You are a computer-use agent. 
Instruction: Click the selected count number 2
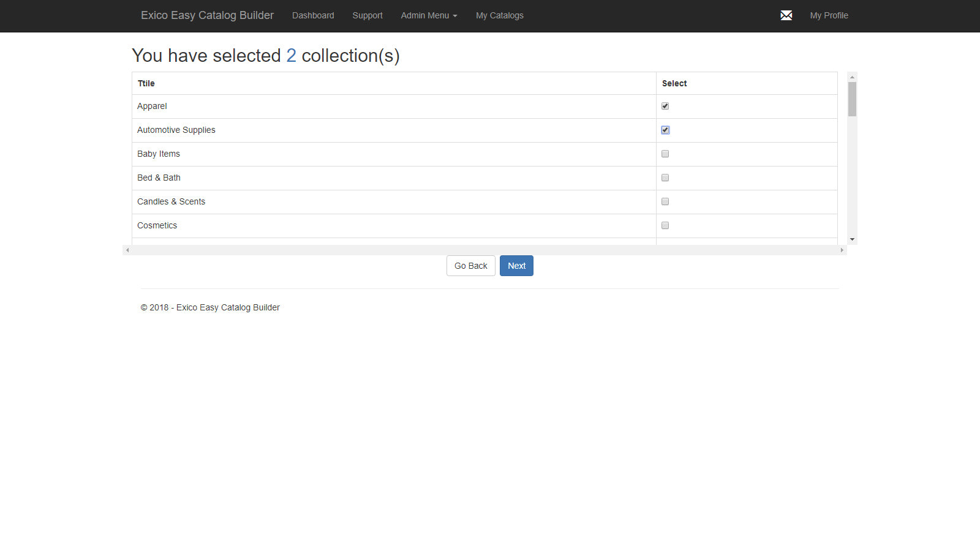click(x=292, y=56)
